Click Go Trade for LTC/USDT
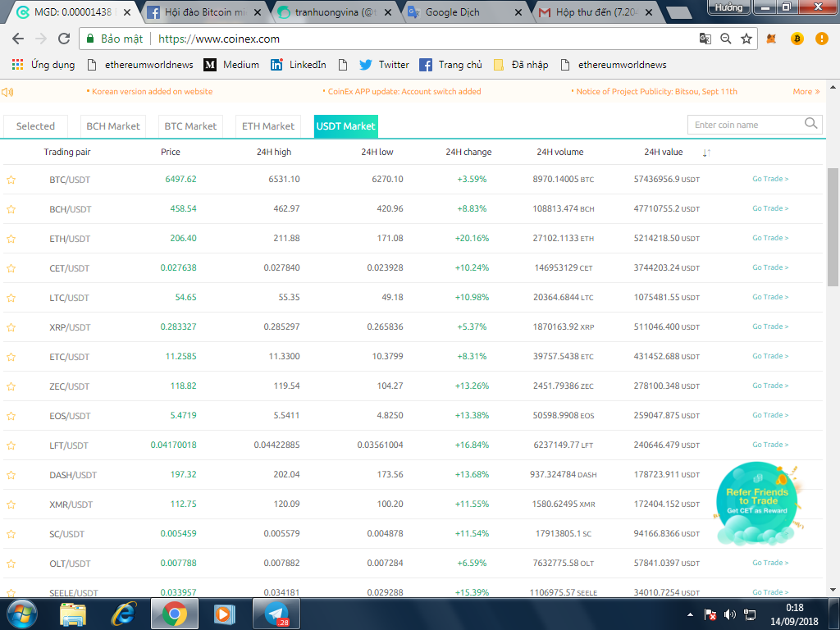840x630 pixels. click(770, 297)
